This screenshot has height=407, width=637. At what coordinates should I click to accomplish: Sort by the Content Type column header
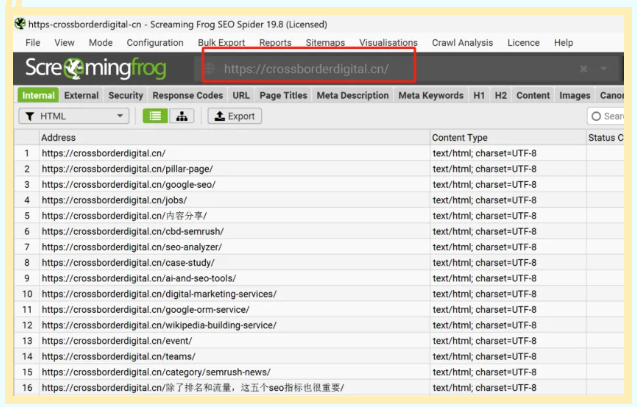508,138
